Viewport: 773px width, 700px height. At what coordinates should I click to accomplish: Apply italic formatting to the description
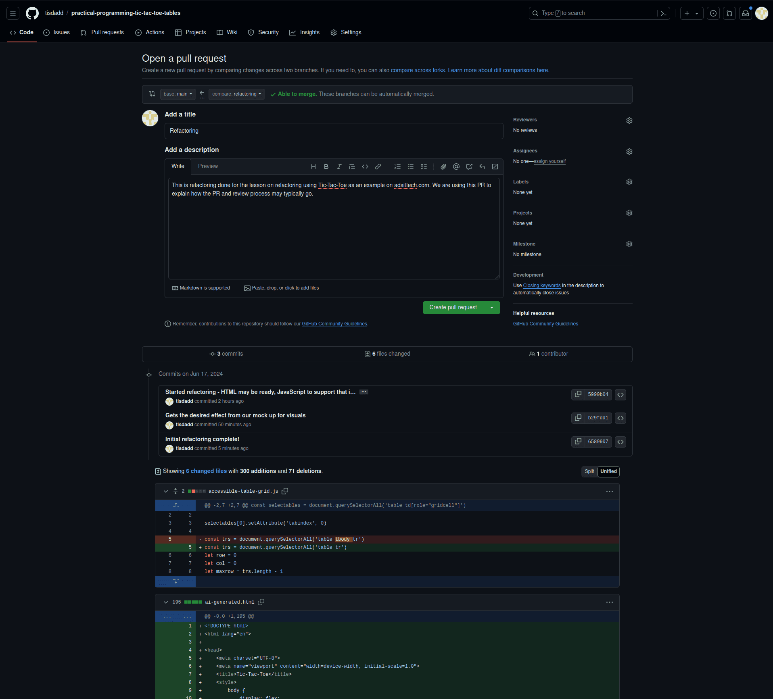pos(339,167)
